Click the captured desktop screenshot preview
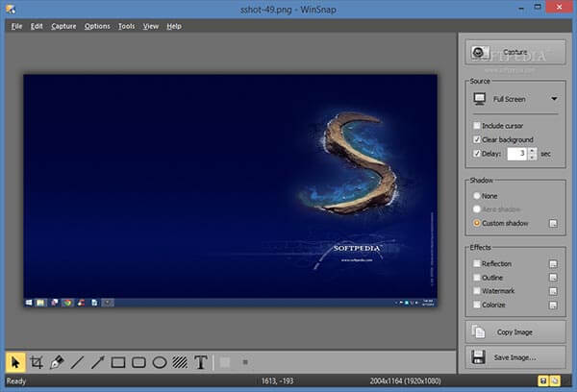Image resolution: width=577 pixels, height=392 pixels. click(231, 191)
